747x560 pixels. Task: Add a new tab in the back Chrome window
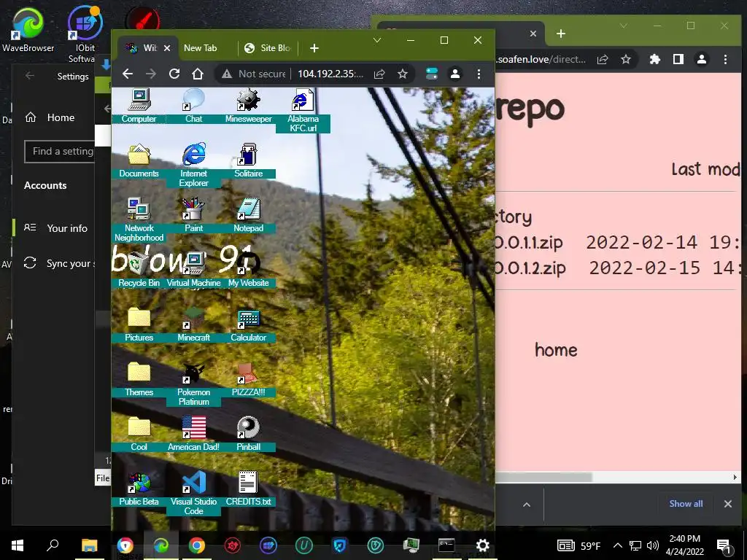coord(561,34)
